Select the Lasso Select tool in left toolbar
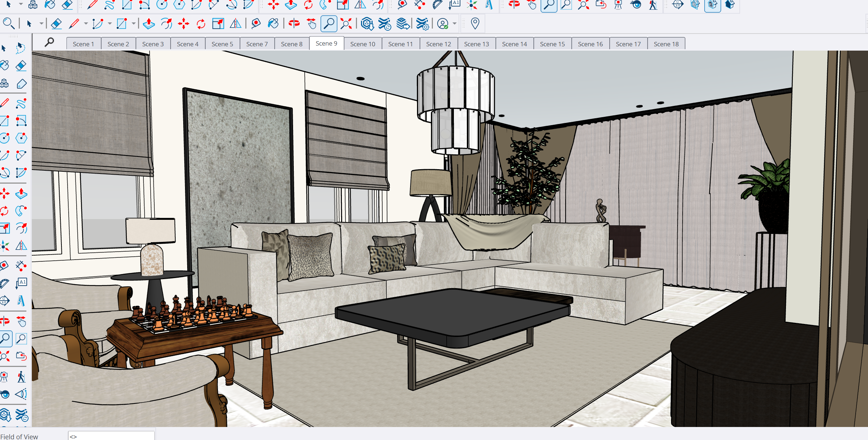This screenshot has height=440, width=868. click(21, 48)
